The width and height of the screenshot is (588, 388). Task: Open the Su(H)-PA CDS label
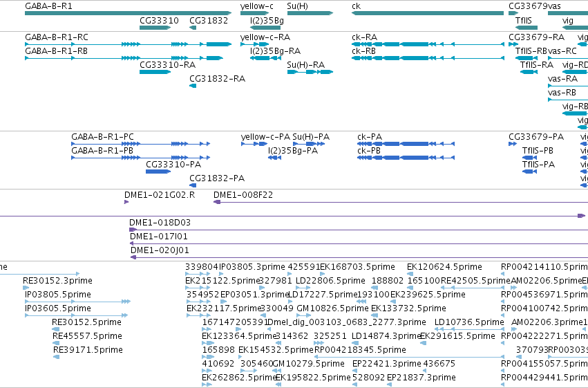point(311,137)
